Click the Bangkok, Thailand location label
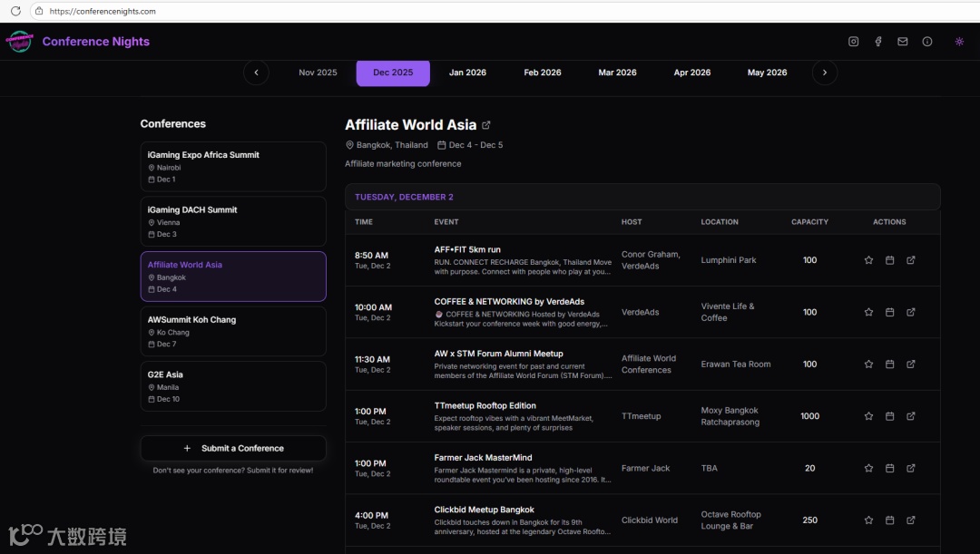 (392, 145)
